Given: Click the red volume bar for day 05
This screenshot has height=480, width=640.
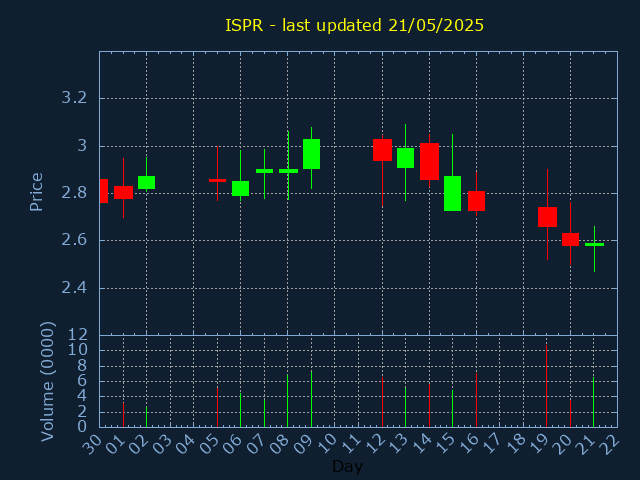Looking at the screenshot, I should (x=217, y=407).
